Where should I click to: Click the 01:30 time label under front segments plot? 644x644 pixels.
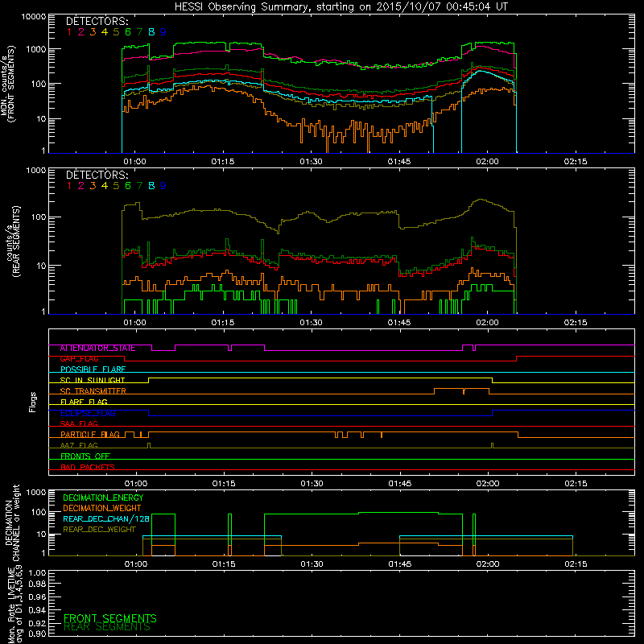pos(311,162)
